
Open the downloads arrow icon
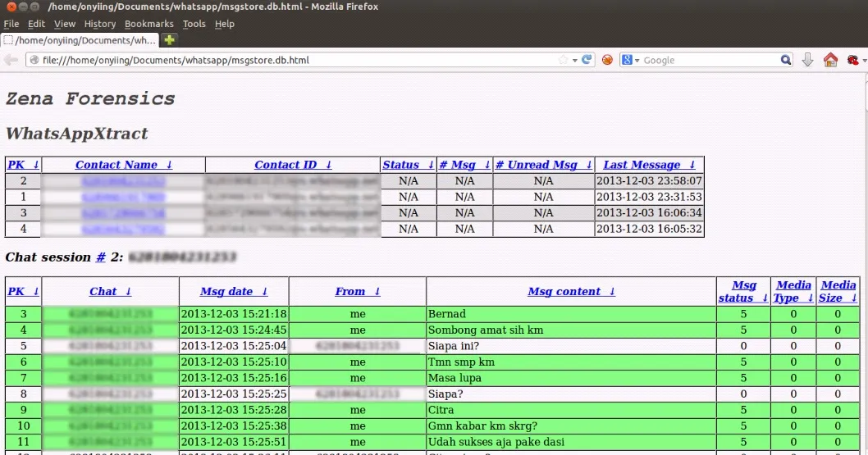(x=807, y=60)
